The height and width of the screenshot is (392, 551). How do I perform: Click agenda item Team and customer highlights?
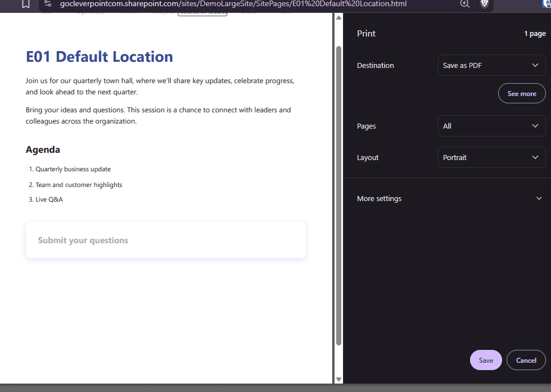click(x=79, y=185)
